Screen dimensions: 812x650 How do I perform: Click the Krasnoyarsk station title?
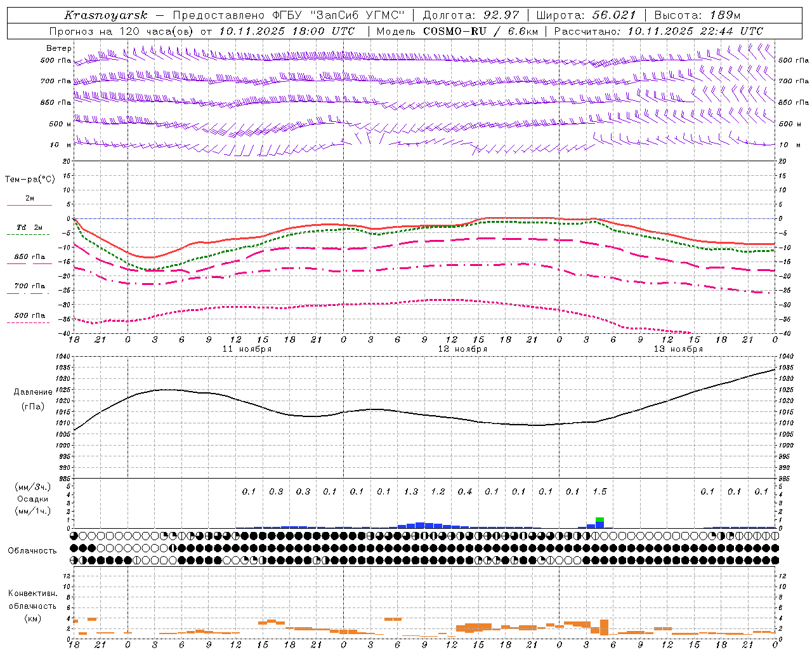point(106,15)
